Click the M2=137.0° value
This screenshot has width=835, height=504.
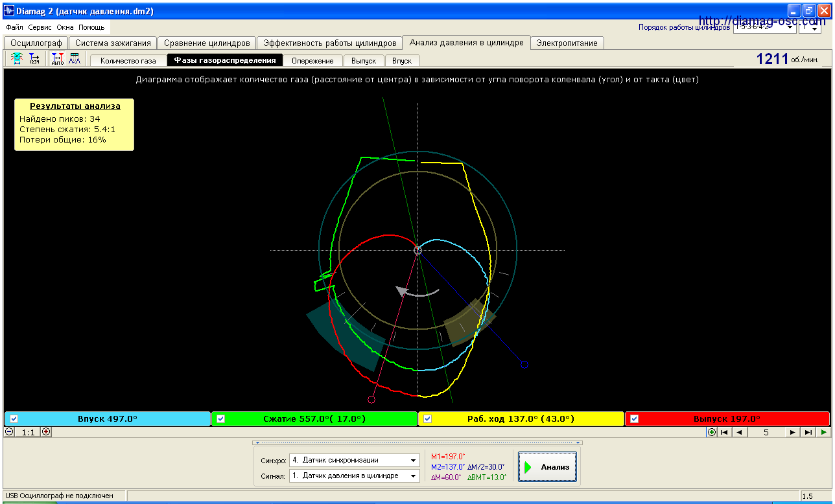(448, 466)
